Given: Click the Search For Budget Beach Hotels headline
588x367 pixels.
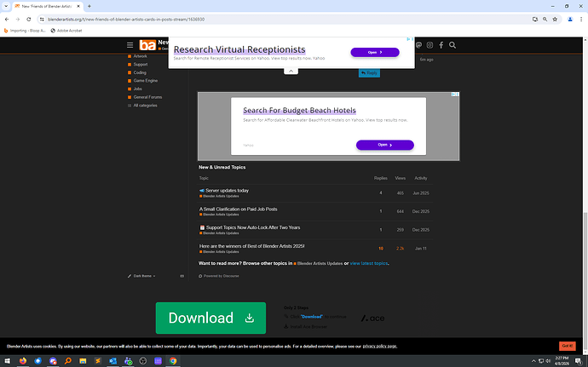Looking at the screenshot, I should click(299, 110).
